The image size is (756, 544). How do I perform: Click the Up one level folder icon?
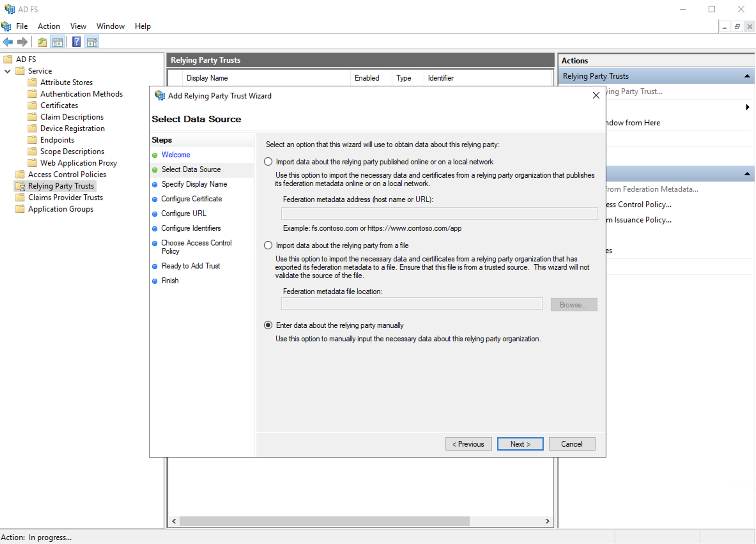coord(42,42)
